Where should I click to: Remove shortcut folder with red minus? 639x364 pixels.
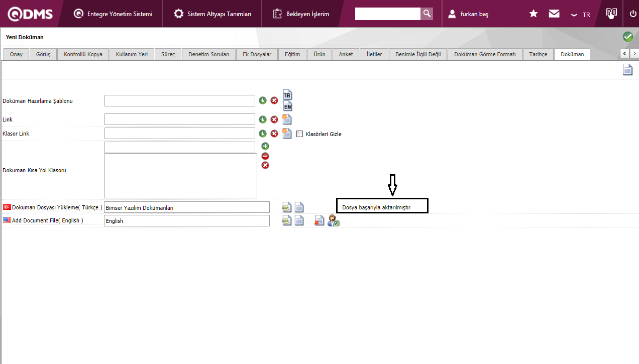pyautogui.click(x=265, y=156)
